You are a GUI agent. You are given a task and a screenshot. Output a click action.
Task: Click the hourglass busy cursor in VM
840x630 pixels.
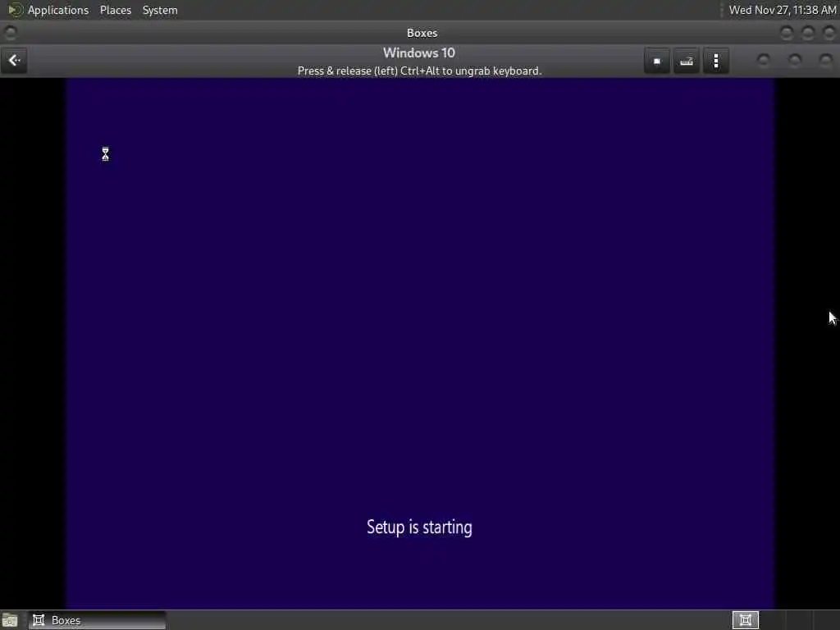point(106,153)
